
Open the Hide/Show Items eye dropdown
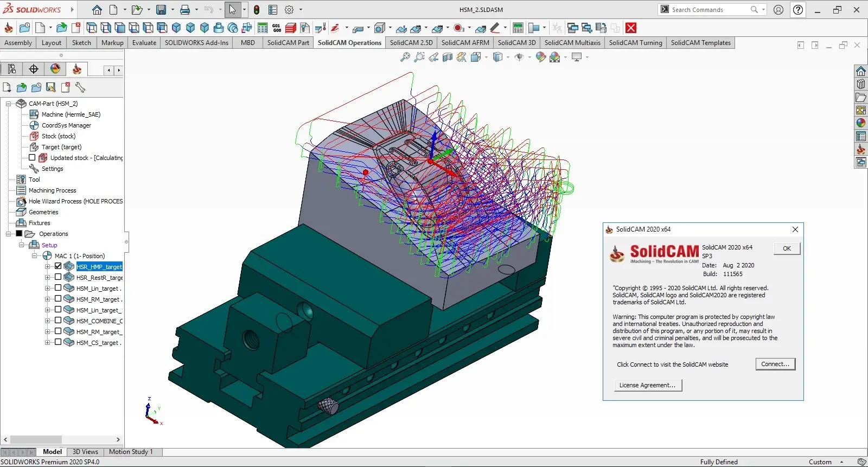point(530,57)
